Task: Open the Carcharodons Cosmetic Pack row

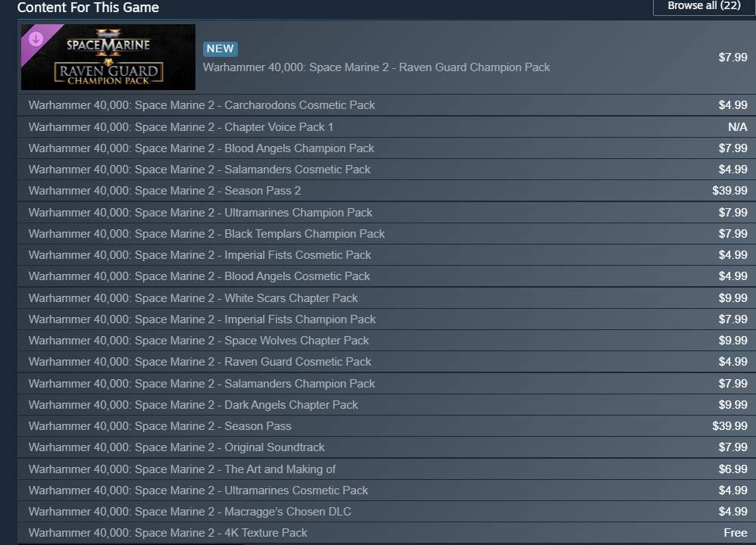Action: (x=386, y=105)
